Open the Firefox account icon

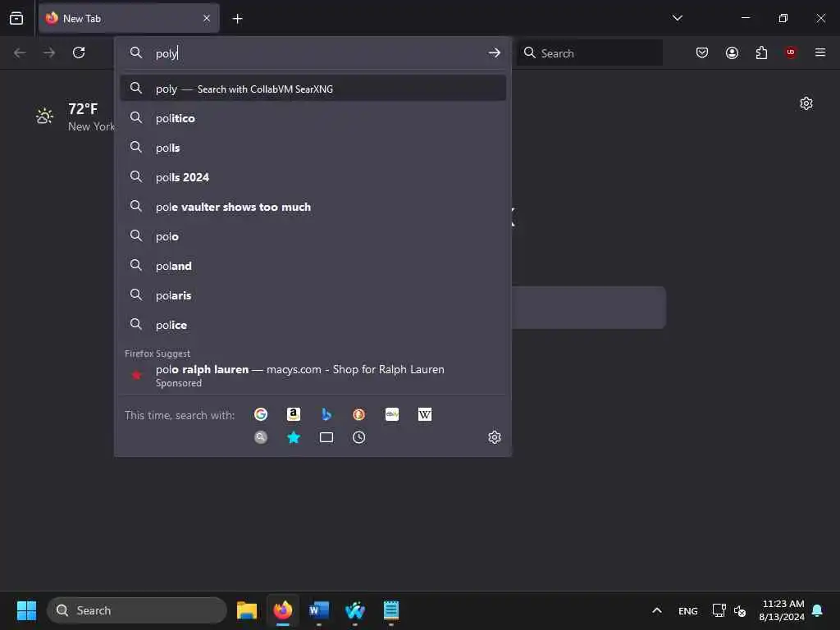tap(732, 52)
